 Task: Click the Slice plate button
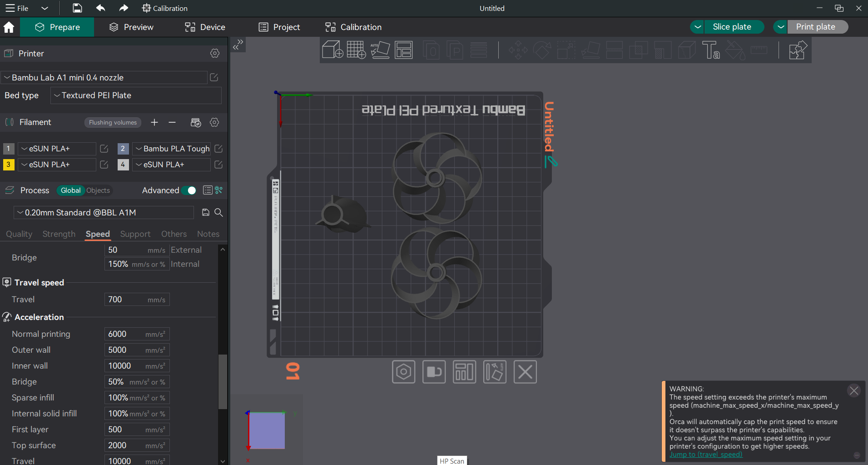(x=732, y=27)
